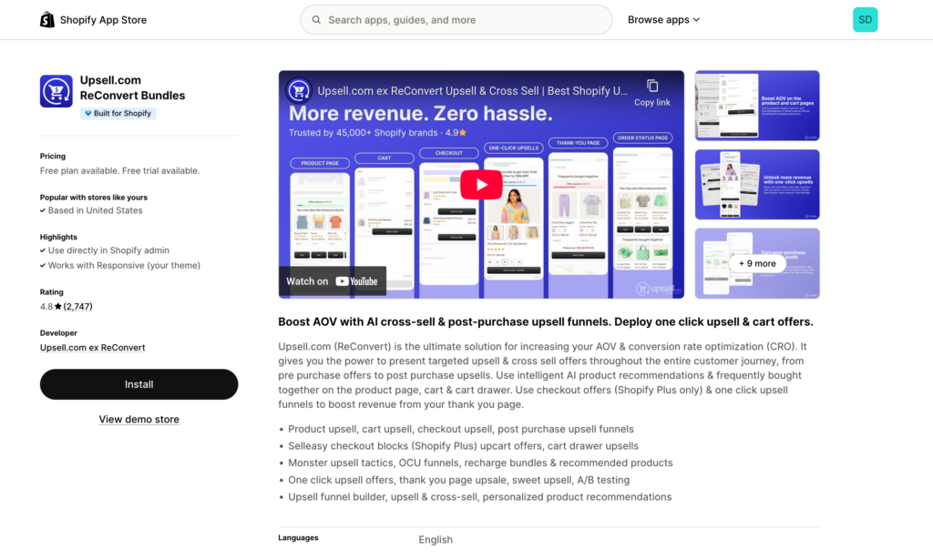Open thumbnail about one-click upsells revenue
This screenshot has width=933, height=560.
click(757, 184)
